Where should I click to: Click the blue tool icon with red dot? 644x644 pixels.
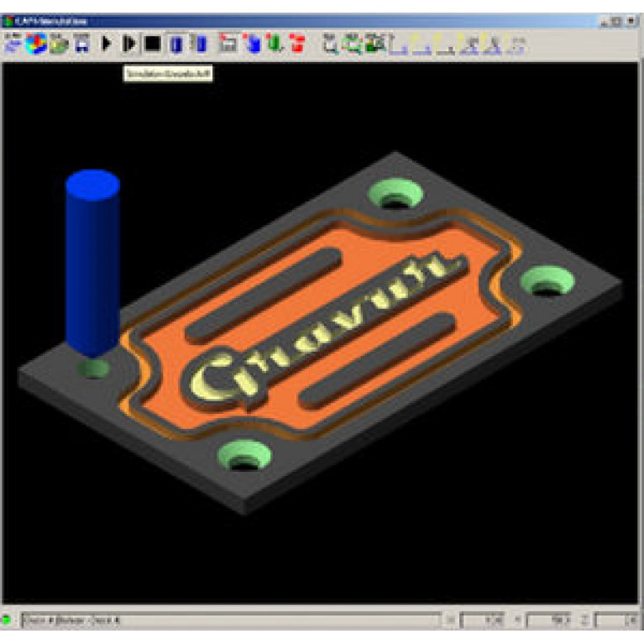(x=252, y=44)
